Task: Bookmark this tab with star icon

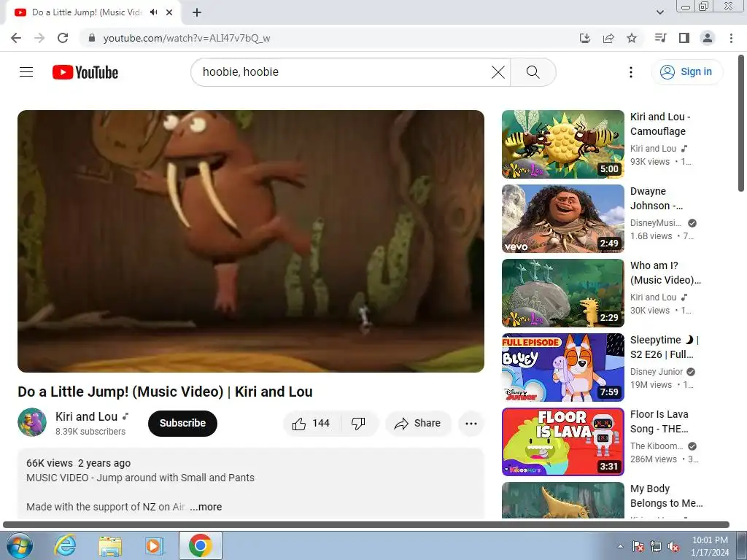Action: [632, 38]
